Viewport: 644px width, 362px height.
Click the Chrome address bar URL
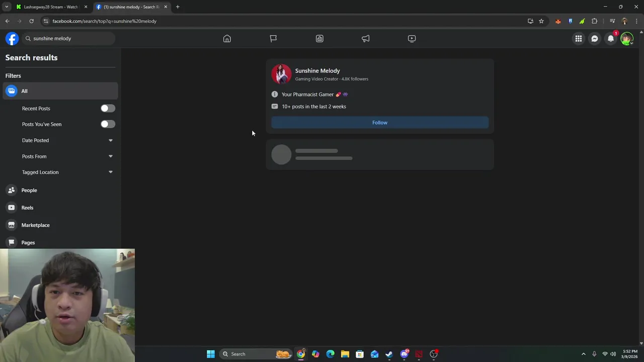105,21
